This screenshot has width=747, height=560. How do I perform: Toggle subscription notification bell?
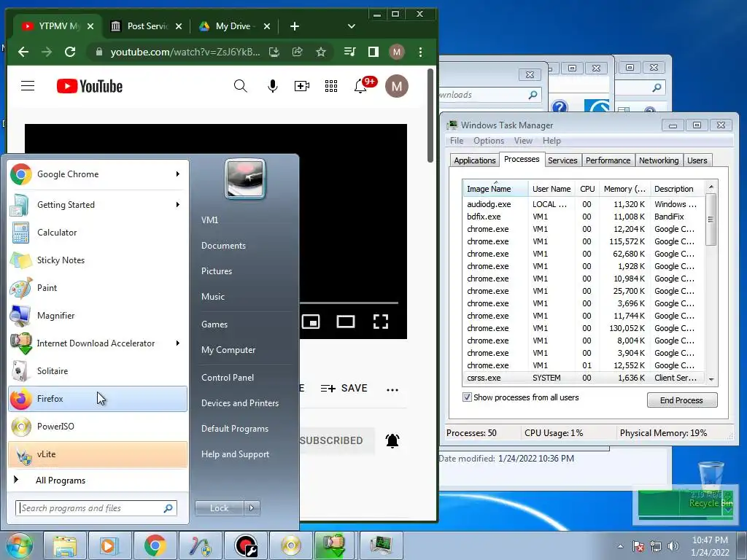pos(392,440)
